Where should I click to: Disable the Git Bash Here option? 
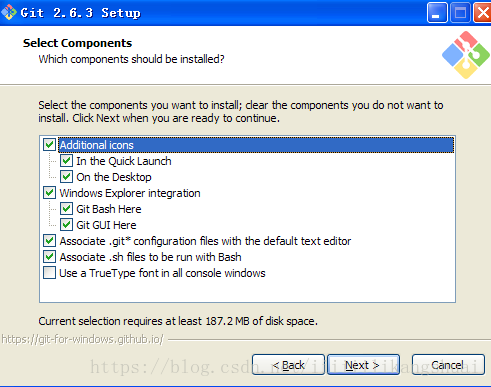coord(66,209)
